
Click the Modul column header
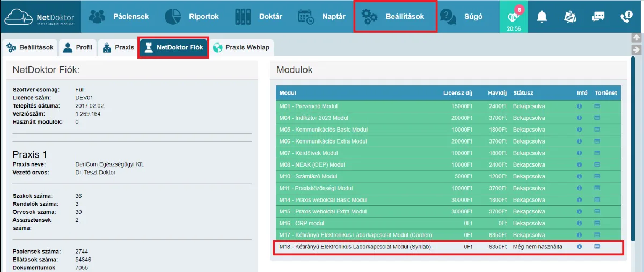288,93
